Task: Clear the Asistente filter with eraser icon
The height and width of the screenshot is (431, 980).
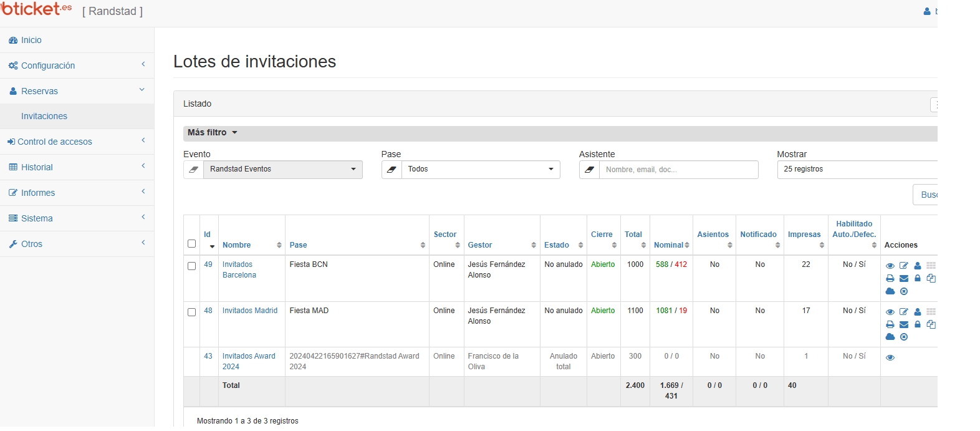Action: pos(589,170)
